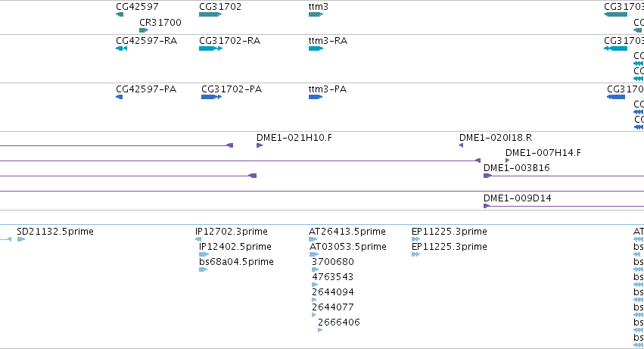Select the bs68a04.5prime EST arrow
This screenshot has height=349, width=644.
(x=204, y=270)
